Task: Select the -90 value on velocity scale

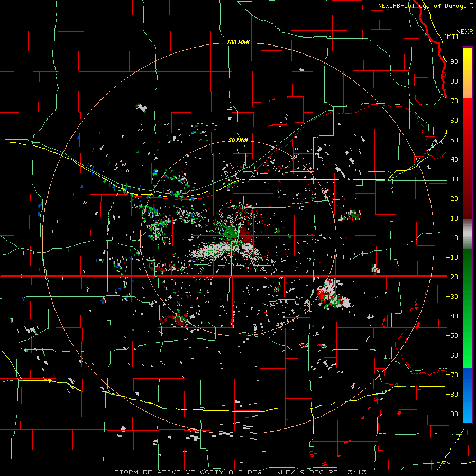Action: (x=452, y=414)
